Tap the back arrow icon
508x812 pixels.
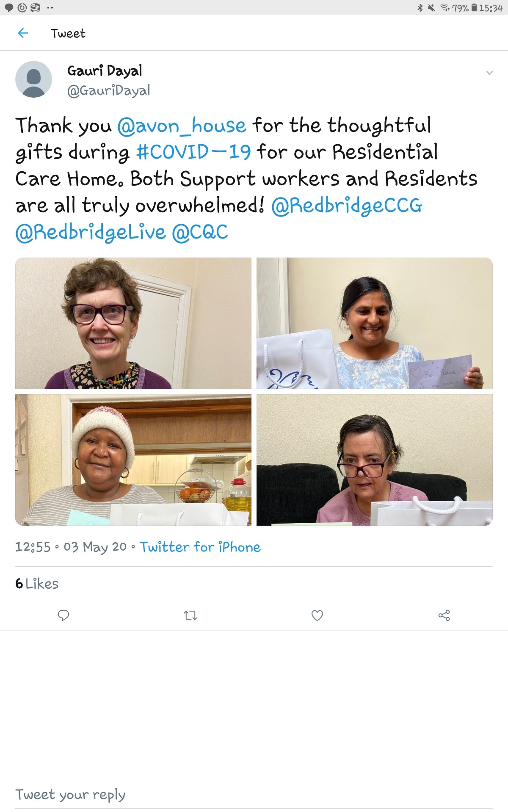point(23,33)
